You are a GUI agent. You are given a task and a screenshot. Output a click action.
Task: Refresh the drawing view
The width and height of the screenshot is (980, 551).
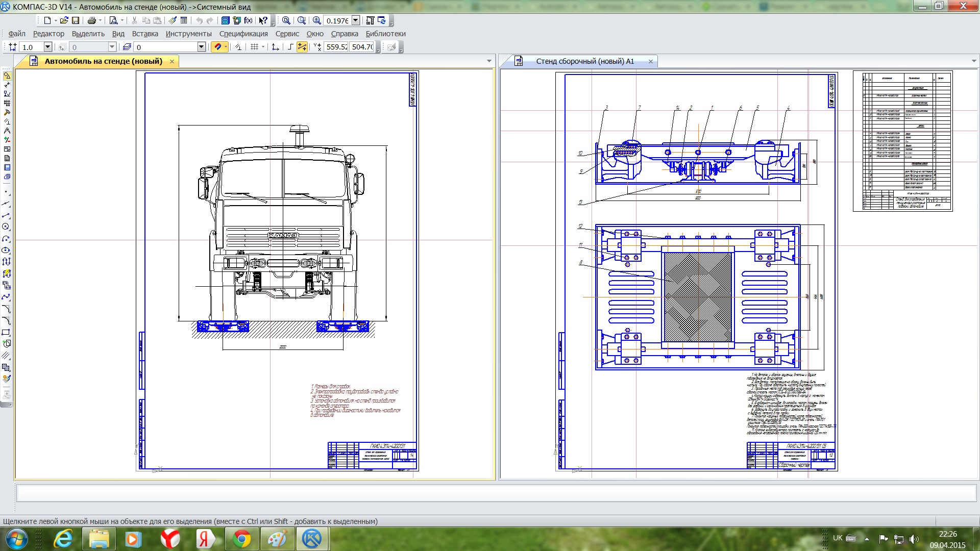[382, 20]
